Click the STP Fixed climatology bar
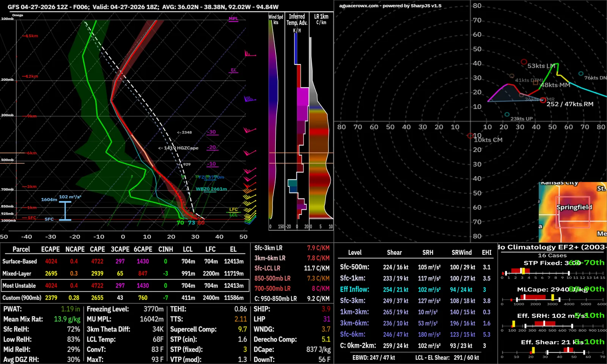The width and height of the screenshot is (607, 364). [554, 271]
